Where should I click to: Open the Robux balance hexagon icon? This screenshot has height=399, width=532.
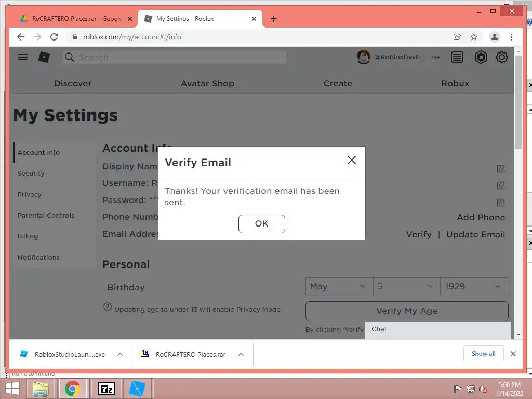(x=481, y=57)
